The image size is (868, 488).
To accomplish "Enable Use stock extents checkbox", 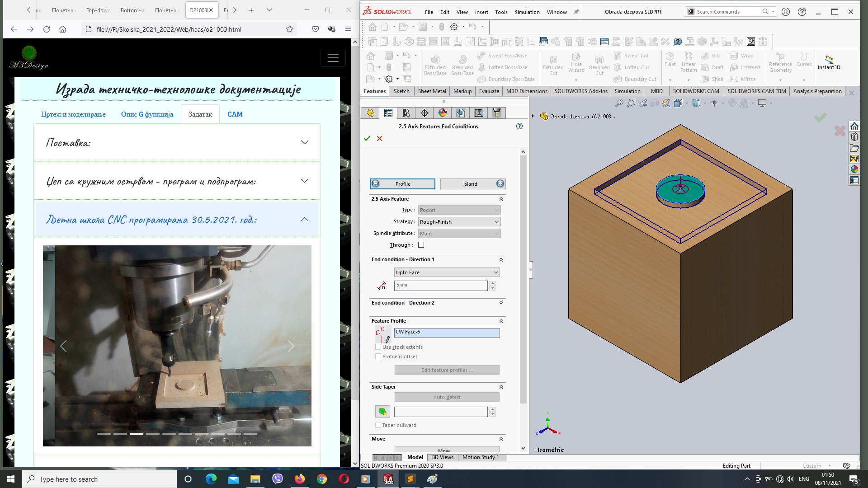I will [x=378, y=347].
